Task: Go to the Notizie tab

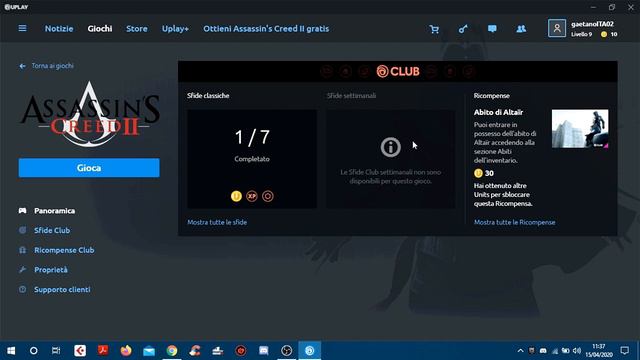Action: pyautogui.click(x=59, y=29)
